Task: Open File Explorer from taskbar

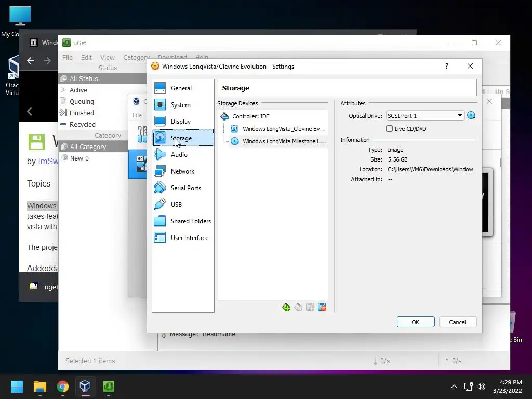Action: [x=39, y=387]
